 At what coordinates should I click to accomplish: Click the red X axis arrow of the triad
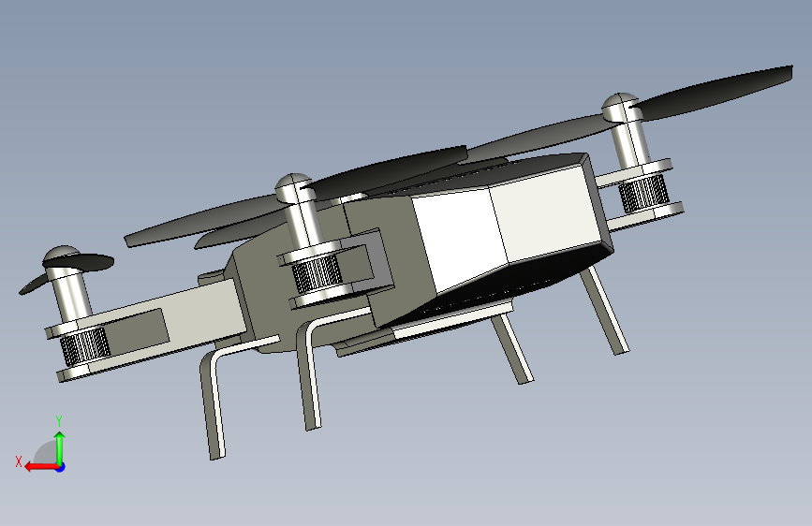[x=40, y=467]
